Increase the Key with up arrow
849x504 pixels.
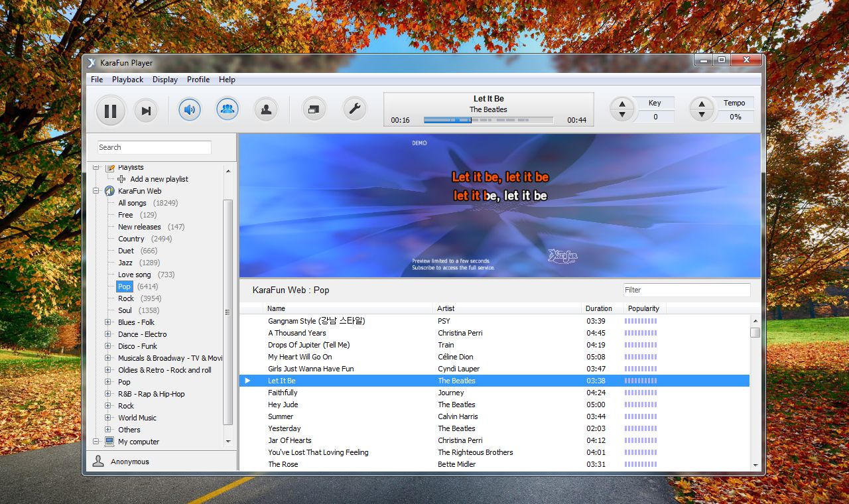coord(621,103)
